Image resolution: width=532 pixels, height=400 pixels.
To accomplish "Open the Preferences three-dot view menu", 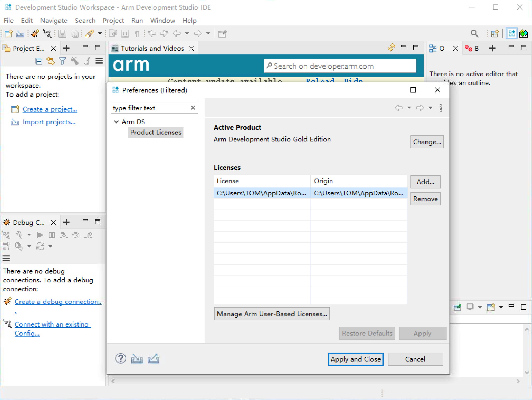I will pyautogui.click(x=441, y=108).
